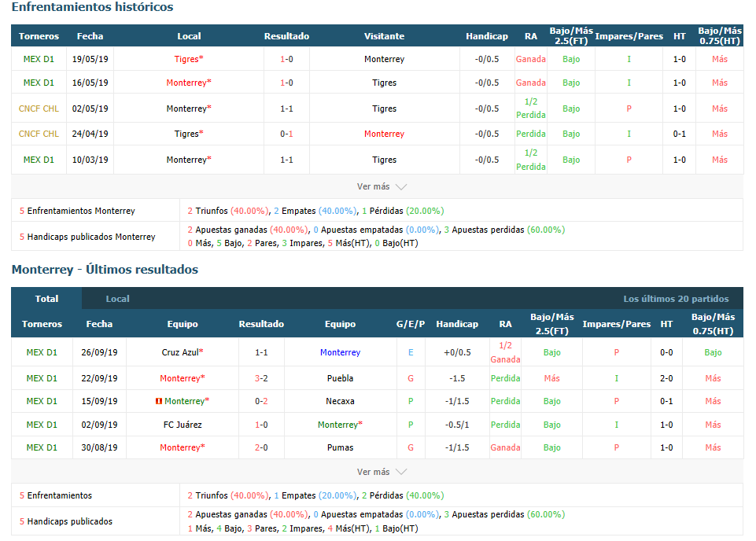Click '1/2 Ganada' in Cruz Azul row
The width and height of the screenshot is (756, 541).
pos(505,352)
